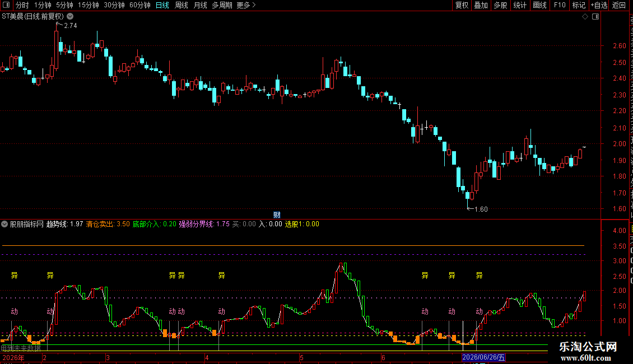Select the 日线 daily tab
The image size is (633, 364).
(x=162, y=5)
